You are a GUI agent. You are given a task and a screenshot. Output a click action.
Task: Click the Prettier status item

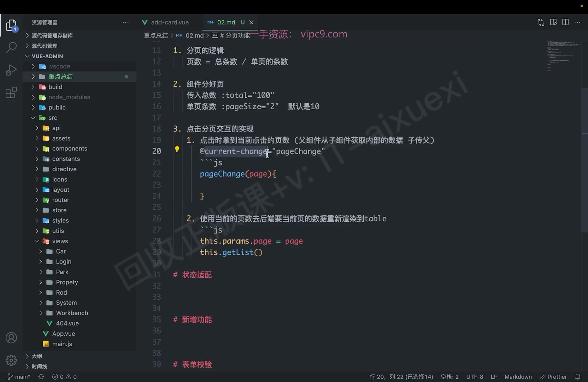553,377
